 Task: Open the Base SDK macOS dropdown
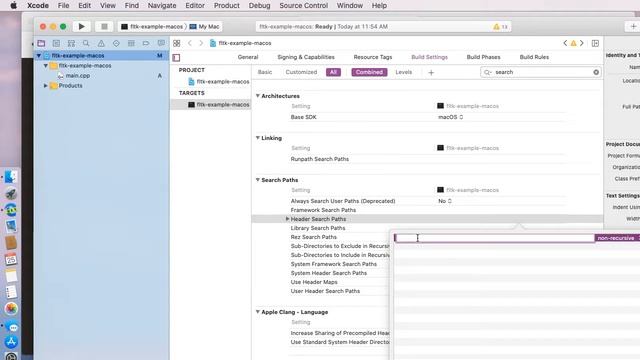(451, 117)
